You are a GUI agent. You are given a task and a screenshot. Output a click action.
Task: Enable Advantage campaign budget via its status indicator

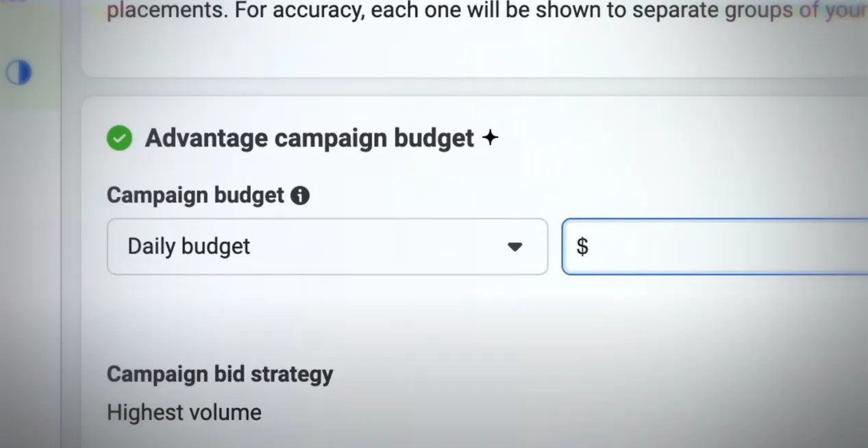click(119, 138)
